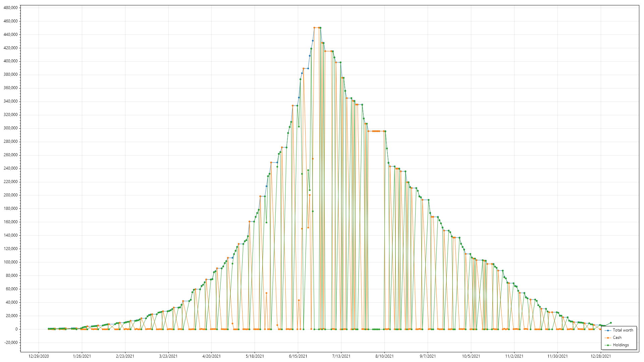Click the 100,000 y-axis label
The width and height of the screenshot is (644, 362).
pos(10,262)
